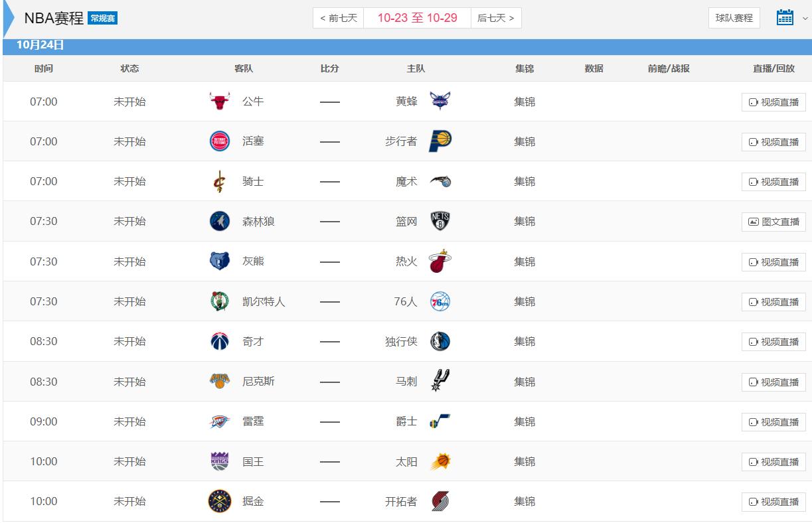Watch video live for Knicks vs Spurs
Screen dimensions: 812x523
click(x=773, y=382)
